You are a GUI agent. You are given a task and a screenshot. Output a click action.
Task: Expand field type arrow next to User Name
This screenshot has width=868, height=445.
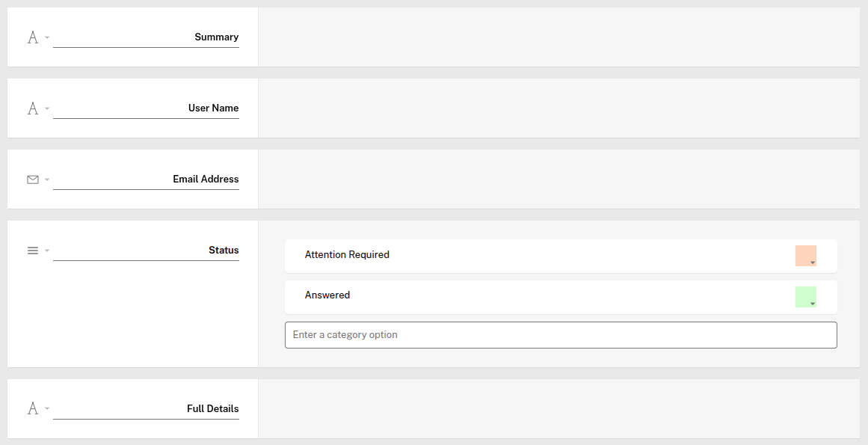coord(47,108)
